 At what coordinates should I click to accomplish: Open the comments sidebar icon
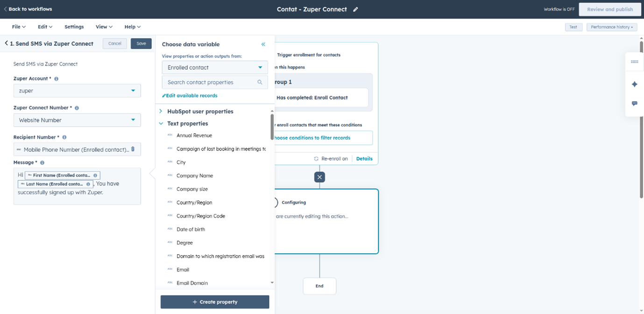[x=634, y=103]
